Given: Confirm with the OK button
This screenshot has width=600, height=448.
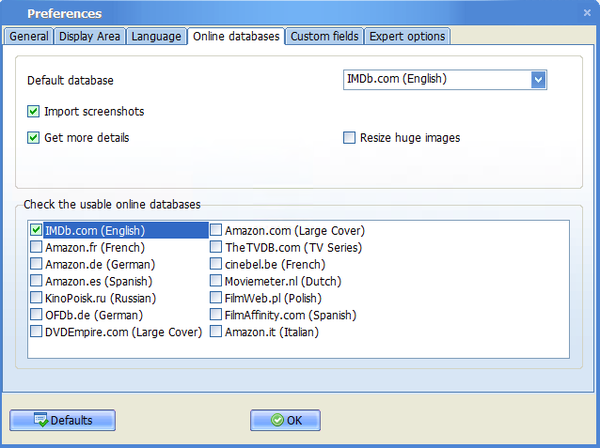Looking at the screenshot, I should tap(285, 420).
